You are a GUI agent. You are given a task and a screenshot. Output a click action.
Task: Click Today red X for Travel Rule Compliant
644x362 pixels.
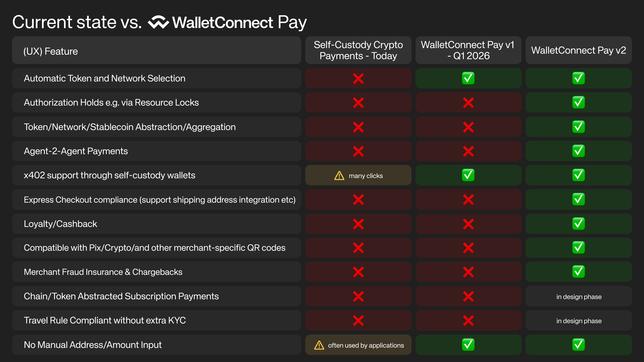[358, 321]
